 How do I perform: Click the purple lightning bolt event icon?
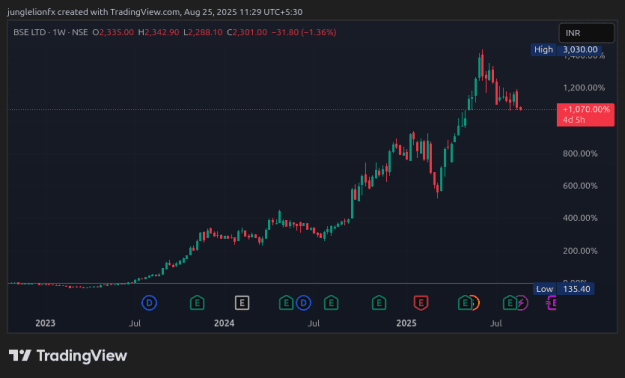(522, 303)
